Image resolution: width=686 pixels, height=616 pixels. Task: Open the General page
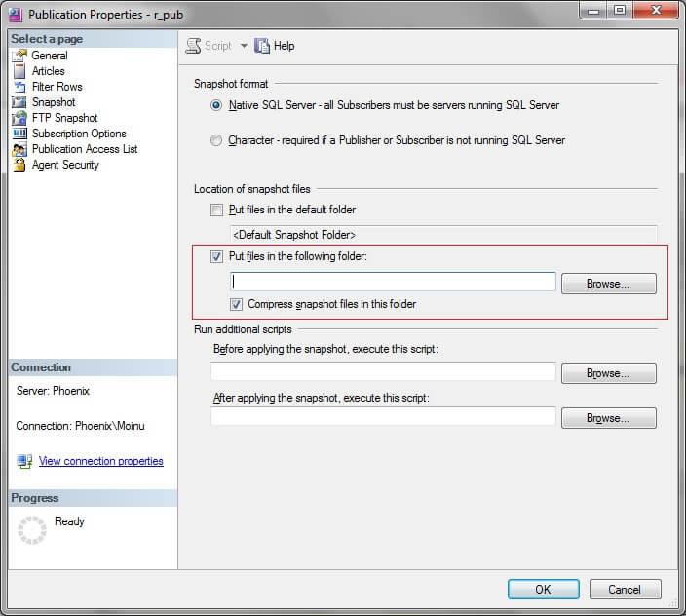[x=50, y=56]
